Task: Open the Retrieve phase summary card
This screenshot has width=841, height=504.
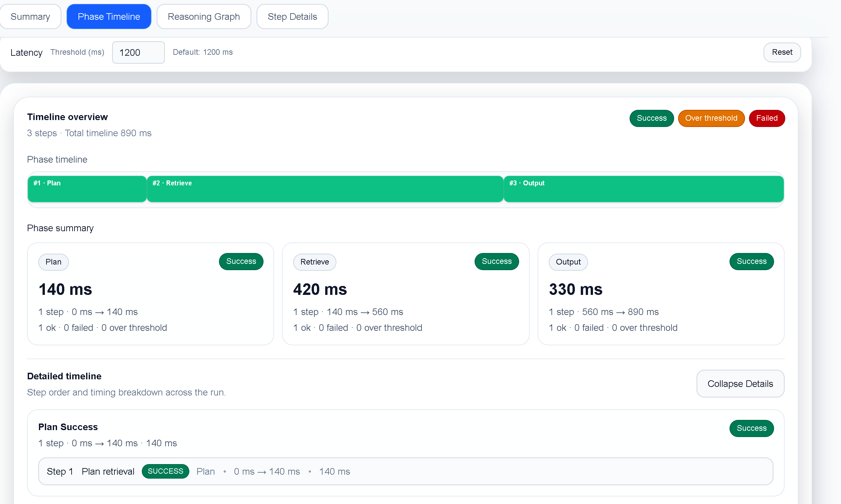Action: click(405, 294)
